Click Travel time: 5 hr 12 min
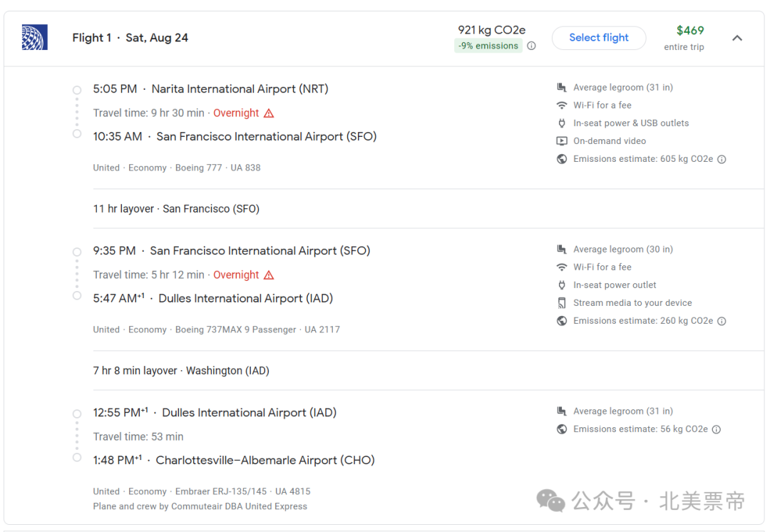 tap(148, 275)
